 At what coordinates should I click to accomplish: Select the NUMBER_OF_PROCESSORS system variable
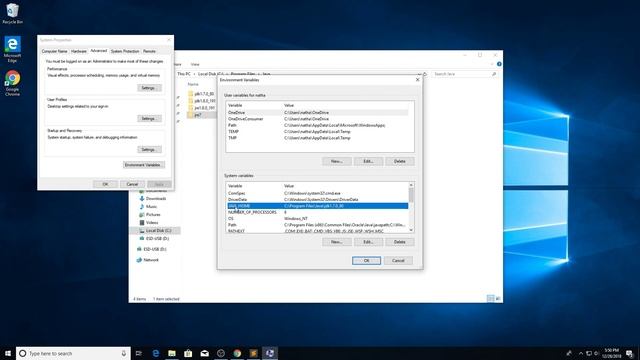click(317, 212)
